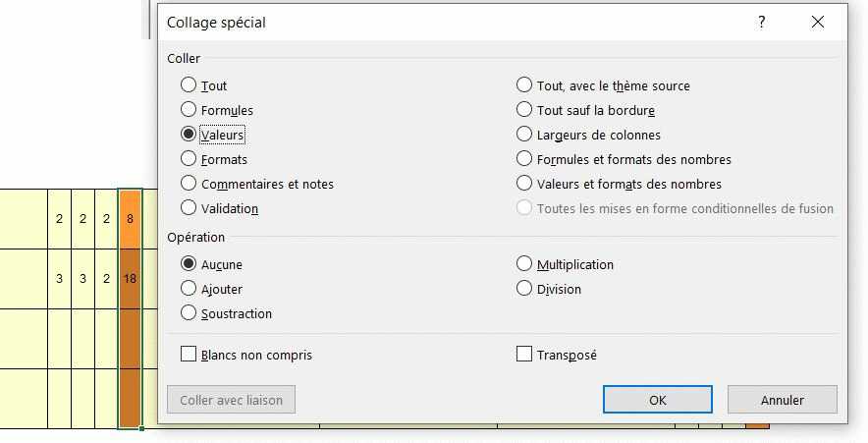Click the Annuler button
Screen dimensions: 868x443
click(x=782, y=400)
